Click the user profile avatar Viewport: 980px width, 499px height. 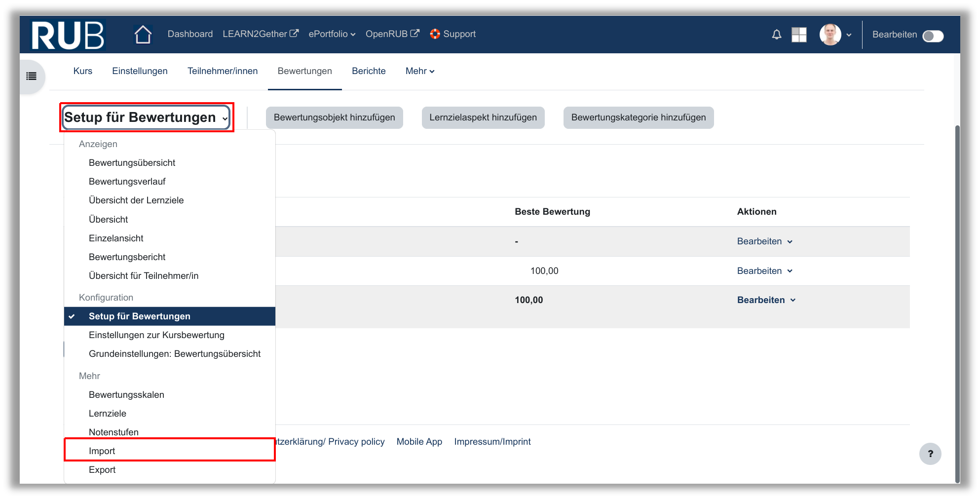[x=830, y=35]
